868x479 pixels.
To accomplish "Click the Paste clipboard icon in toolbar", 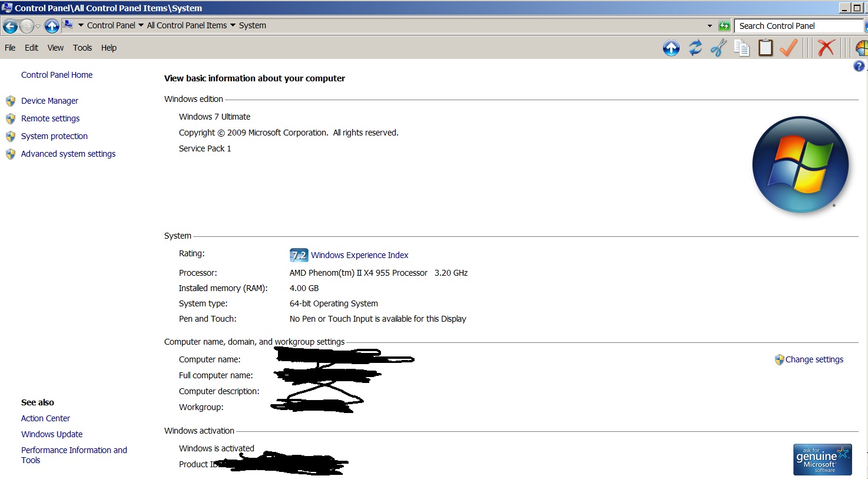I will point(766,48).
